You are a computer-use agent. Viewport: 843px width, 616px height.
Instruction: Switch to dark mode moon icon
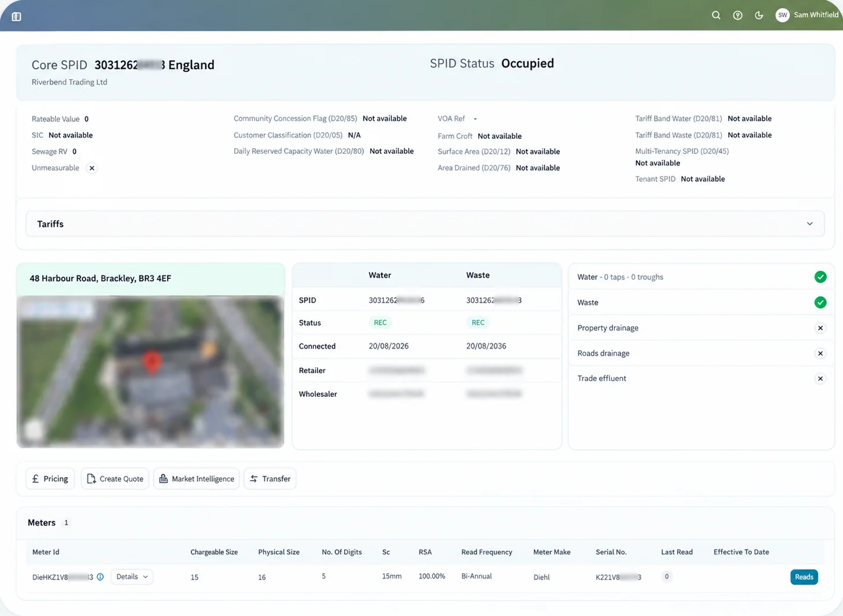[x=759, y=15]
